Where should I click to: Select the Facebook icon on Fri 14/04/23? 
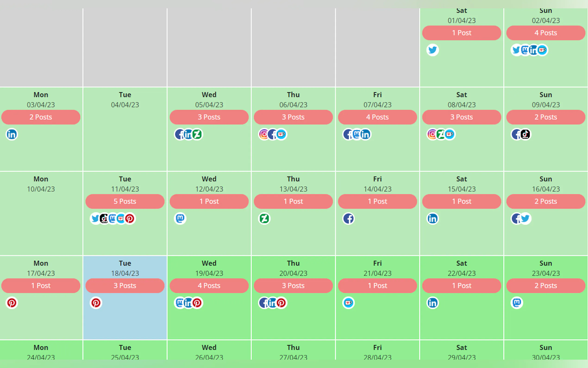click(x=348, y=218)
